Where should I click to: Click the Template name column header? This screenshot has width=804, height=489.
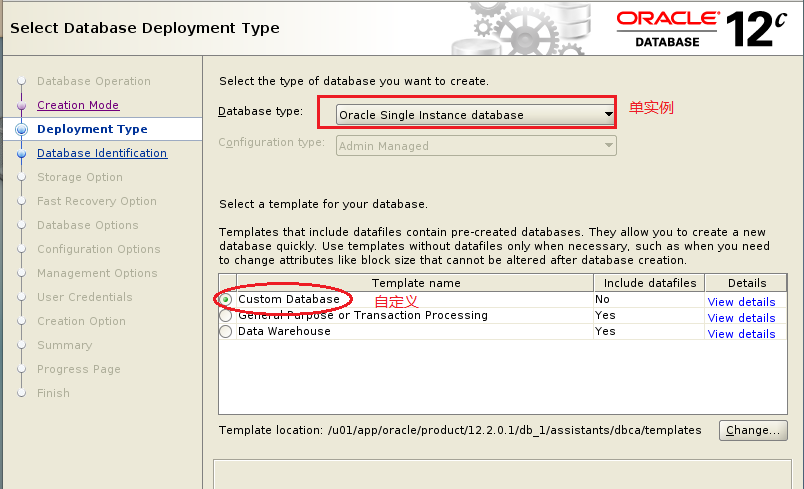[x=415, y=283]
